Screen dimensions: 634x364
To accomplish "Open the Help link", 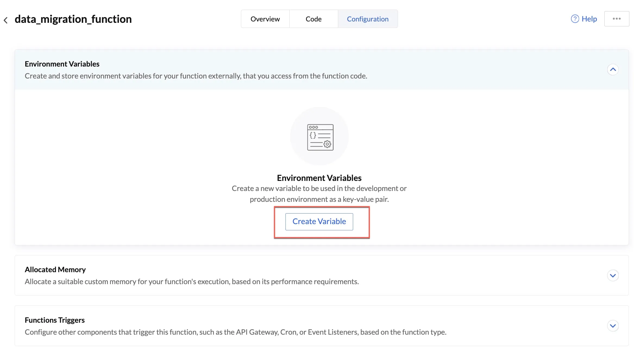I will 589,19.
